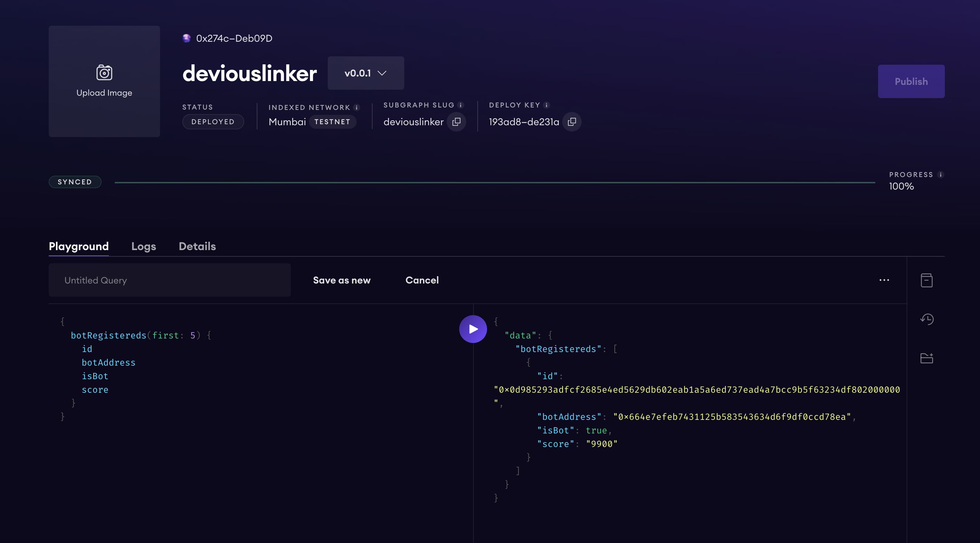Expand the deploy key info tooltip
Viewport: 980px width, 543px height.
pyautogui.click(x=547, y=106)
